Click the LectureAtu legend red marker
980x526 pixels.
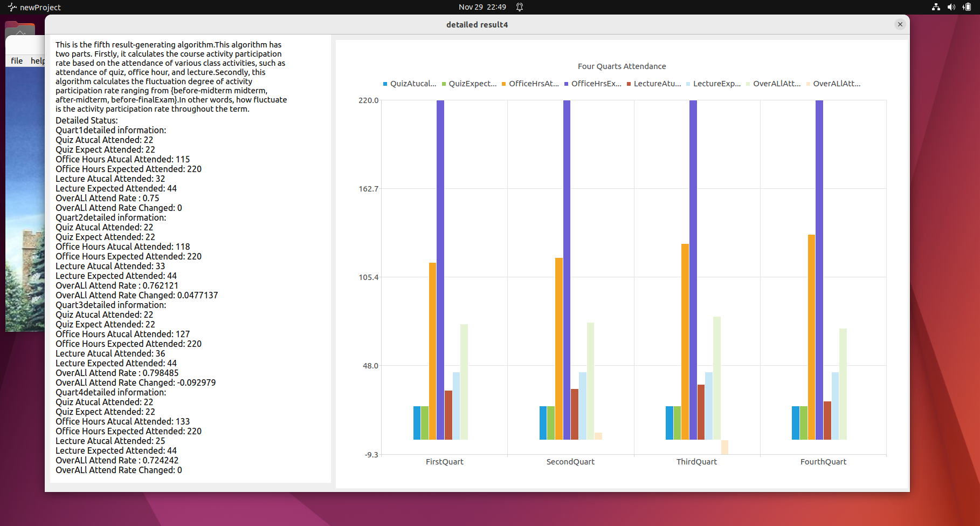[629, 84]
